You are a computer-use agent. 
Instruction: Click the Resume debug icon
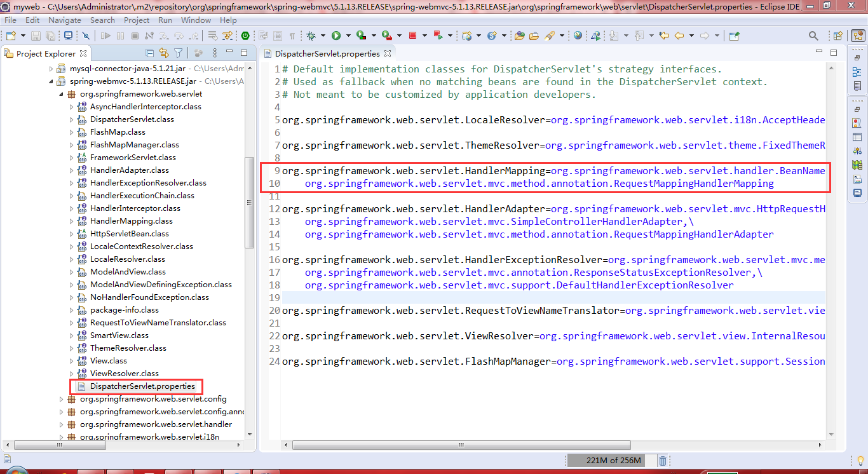click(x=105, y=36)
